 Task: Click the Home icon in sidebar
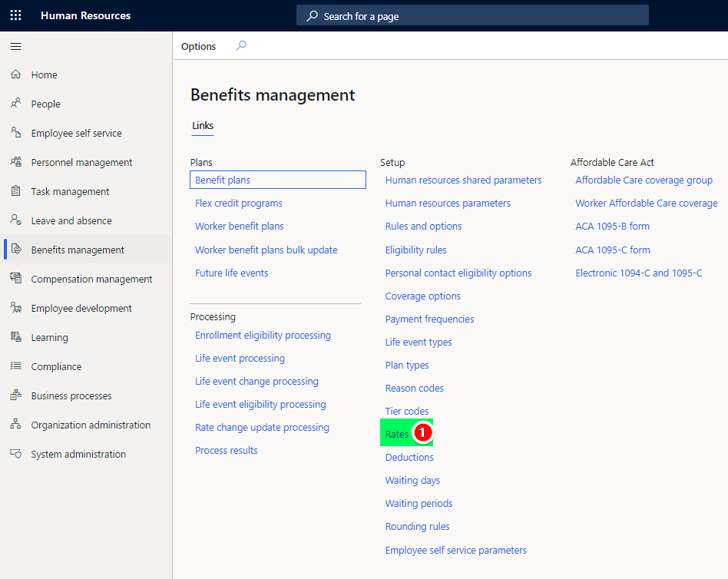click(x=16, y=74)
